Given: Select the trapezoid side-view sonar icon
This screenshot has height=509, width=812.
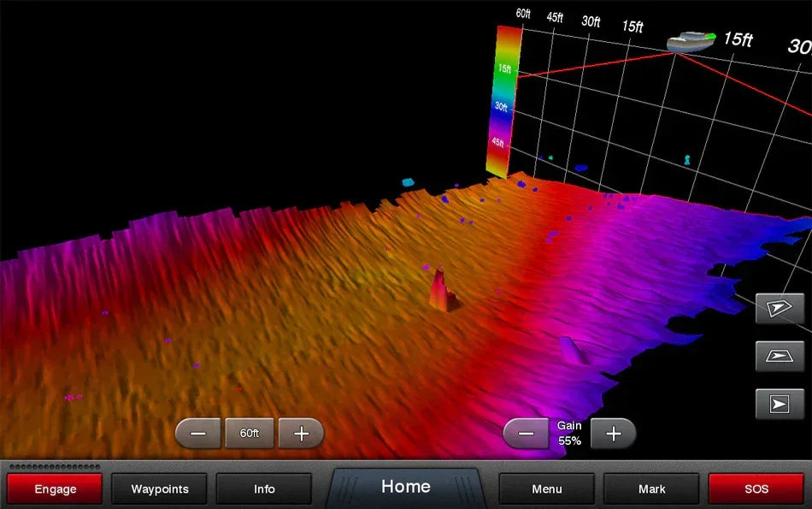Looking at the screenshot, I should (x=779, y=357).
